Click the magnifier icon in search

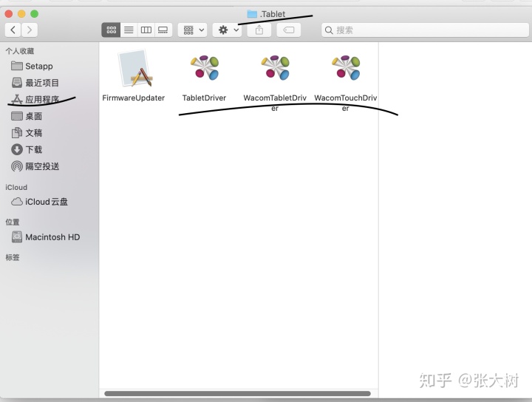[x=329, y=30]
